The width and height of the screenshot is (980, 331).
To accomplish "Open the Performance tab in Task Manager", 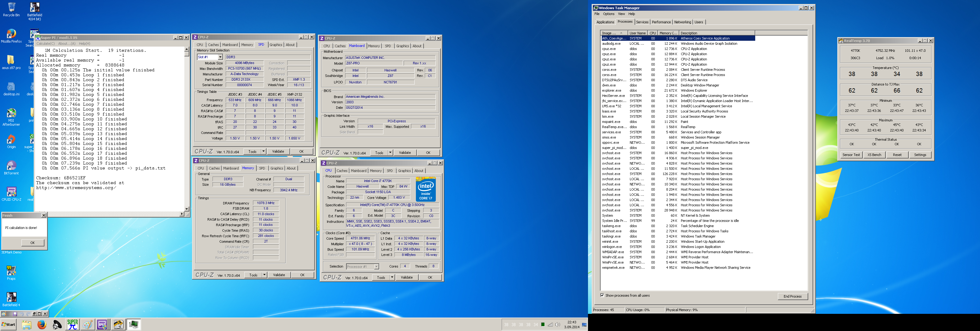I will (661, 22).
